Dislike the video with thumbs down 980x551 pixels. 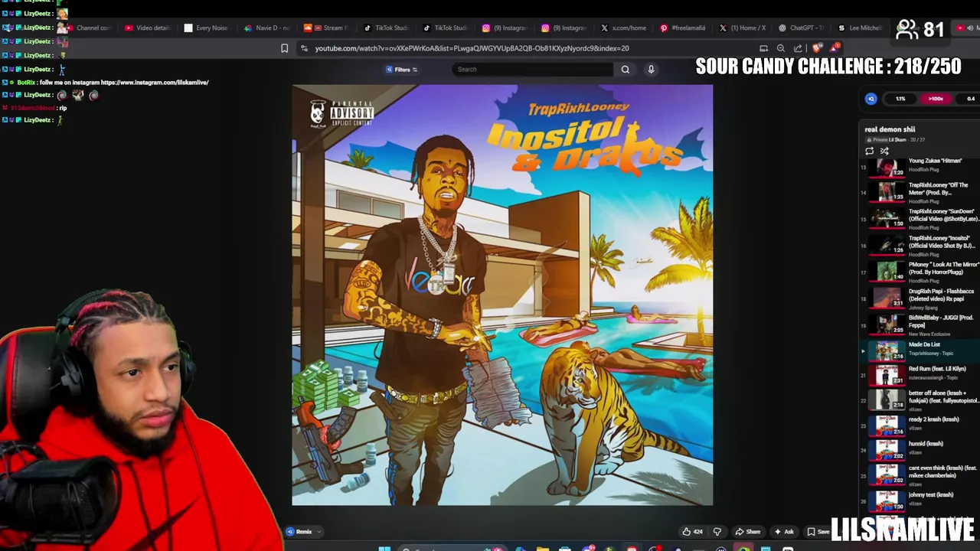pos(717,532)
